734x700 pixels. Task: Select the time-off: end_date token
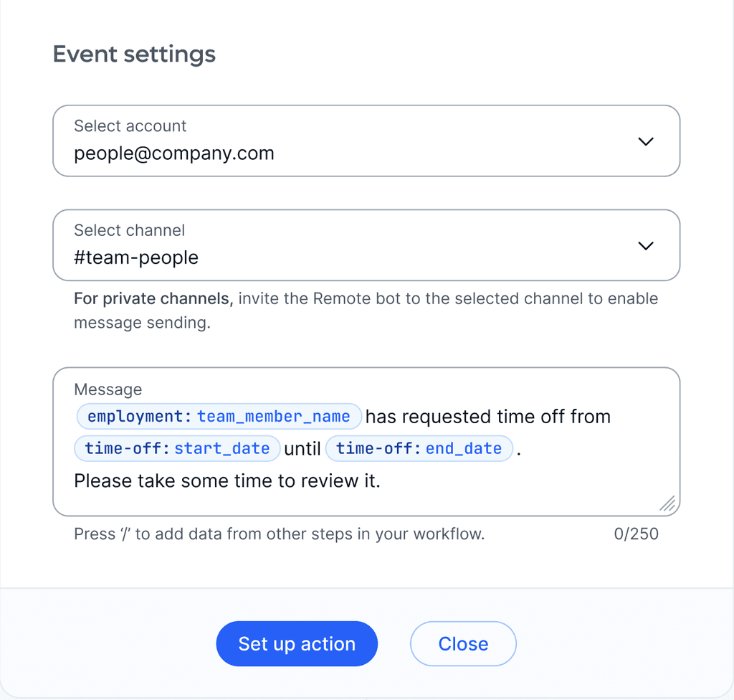point(419,448)
